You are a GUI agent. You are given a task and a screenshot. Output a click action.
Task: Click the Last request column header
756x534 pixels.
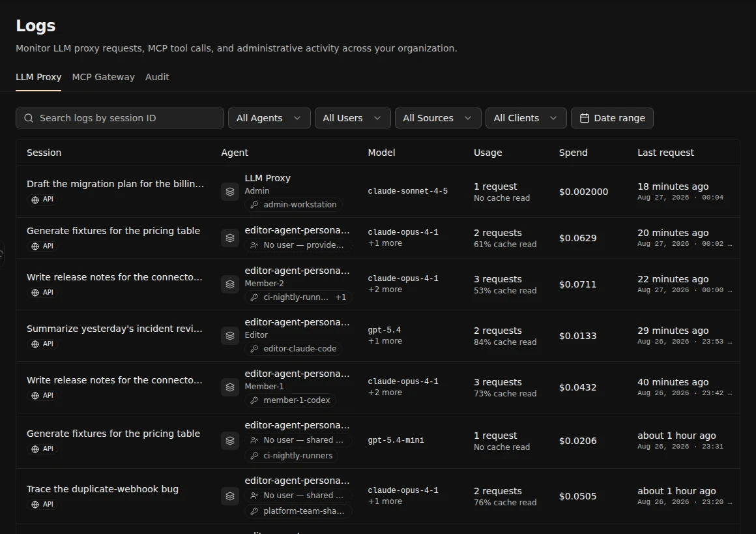(x=666, y=153)
